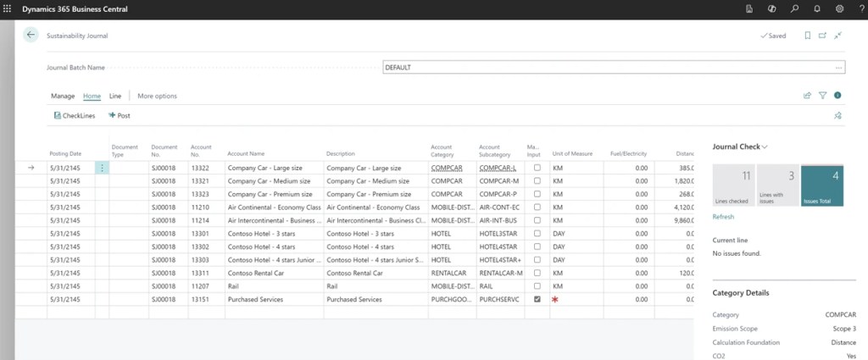Screen dimensions: 868x360
Task: Open the search magnifier icon
Action: [x=794, y=8]
